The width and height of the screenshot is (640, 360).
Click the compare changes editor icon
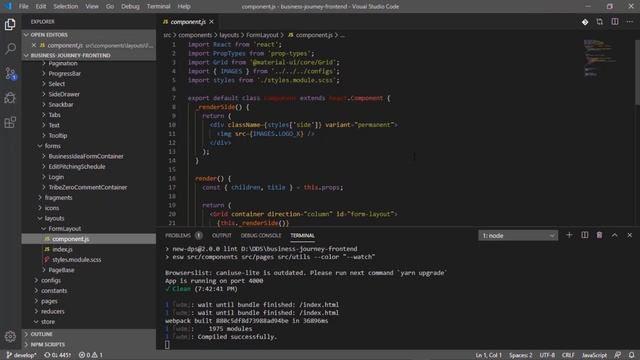600,22
